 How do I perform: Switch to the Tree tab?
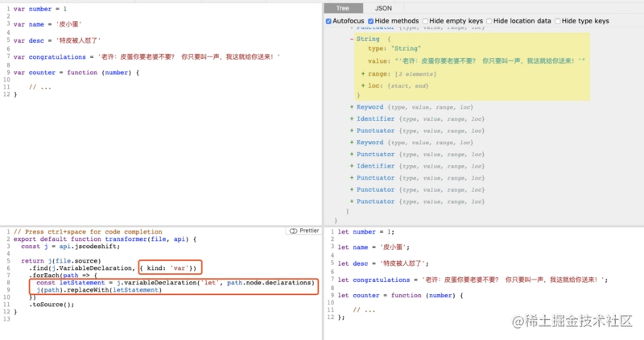point(343,8)
